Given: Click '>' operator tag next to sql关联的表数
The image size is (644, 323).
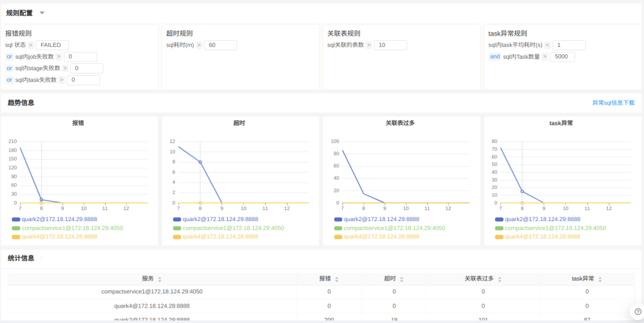Looking at the screenshot, I should [x=369, y=45].
